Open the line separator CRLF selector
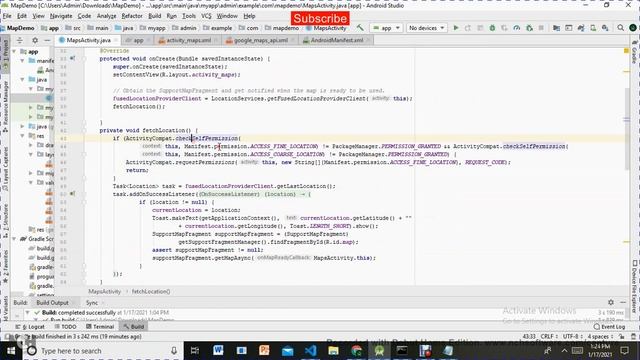Screen dimensions: 640x360 (x=549, y=336)
